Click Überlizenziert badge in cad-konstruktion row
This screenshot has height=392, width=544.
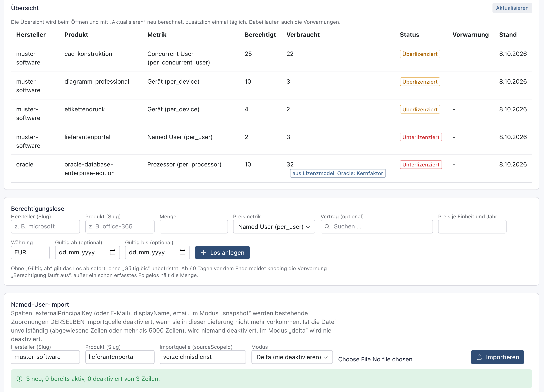tap(420, 54)
